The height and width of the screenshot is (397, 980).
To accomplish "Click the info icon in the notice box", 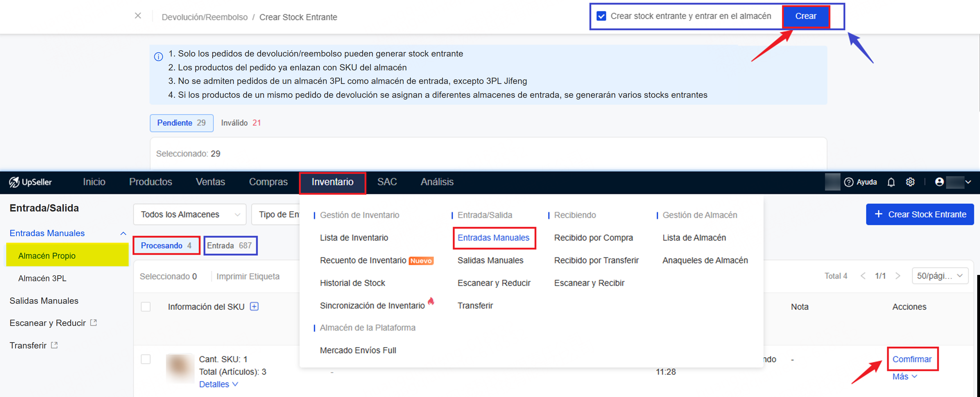I will 158,57.
